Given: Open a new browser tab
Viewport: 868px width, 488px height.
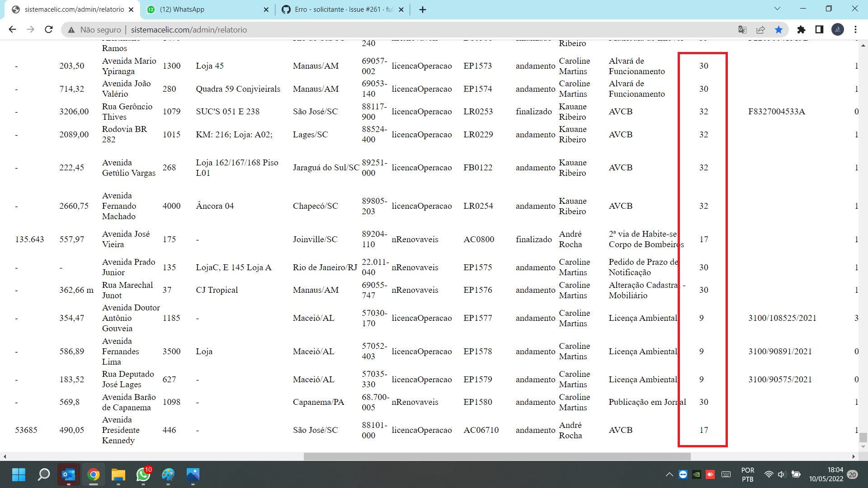Looking at the screenshot, I should pos(423,9).
